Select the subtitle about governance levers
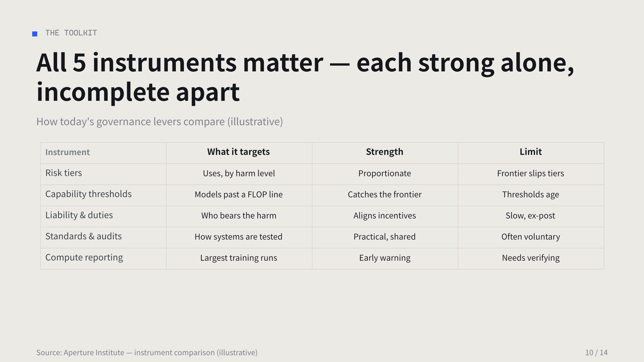The image size is (644, 362). (159, 122)
